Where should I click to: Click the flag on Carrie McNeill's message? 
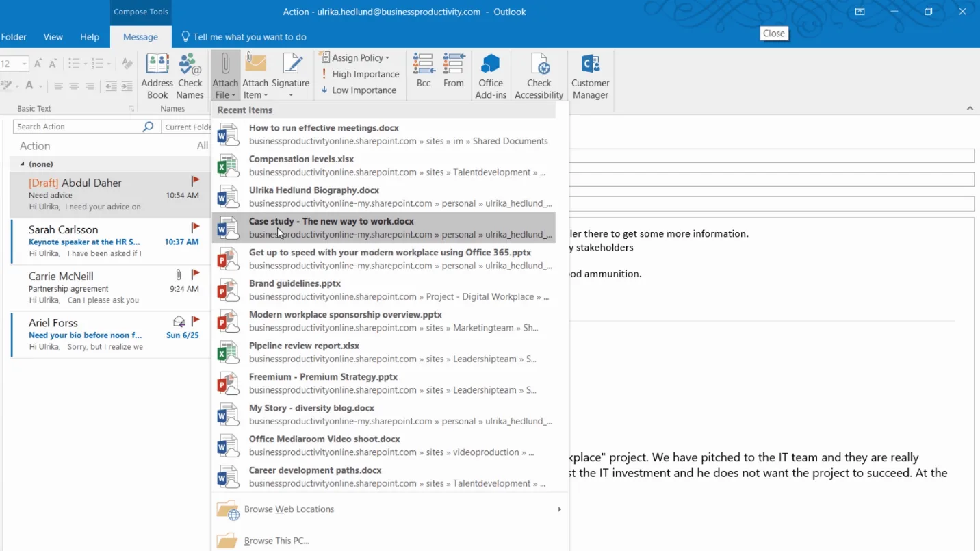click(195, 274)
